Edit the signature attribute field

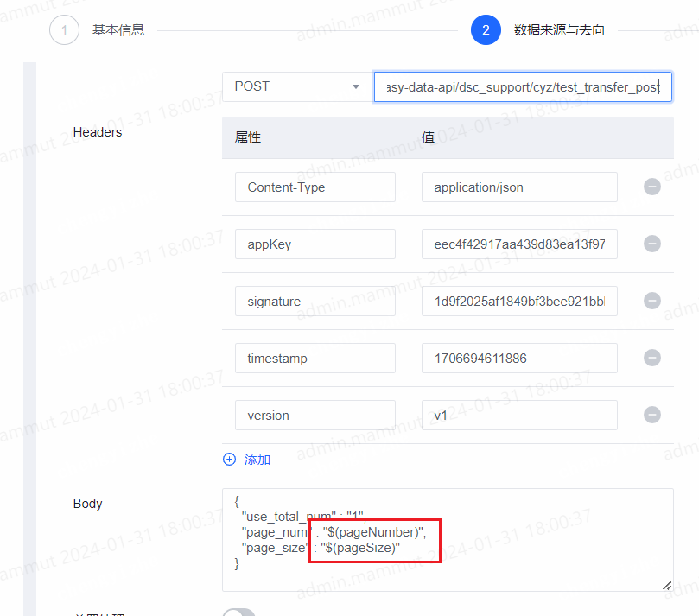(x=315, y=302)
